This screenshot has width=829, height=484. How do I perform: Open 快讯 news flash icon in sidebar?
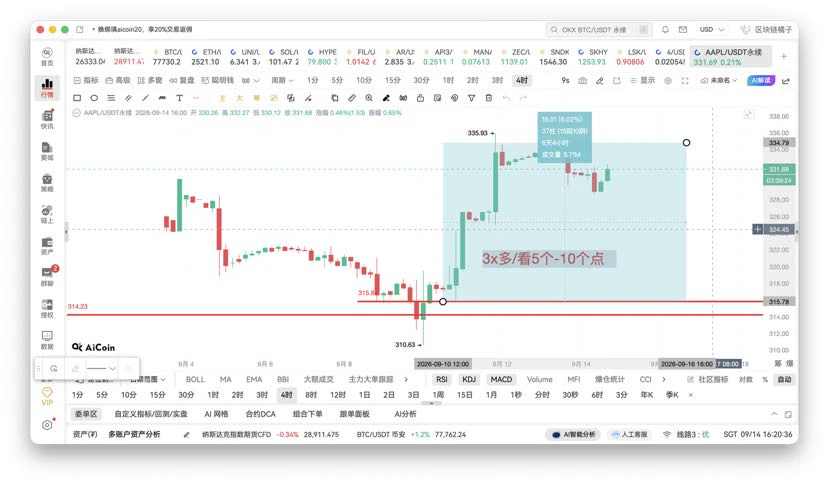coord(47,120)
